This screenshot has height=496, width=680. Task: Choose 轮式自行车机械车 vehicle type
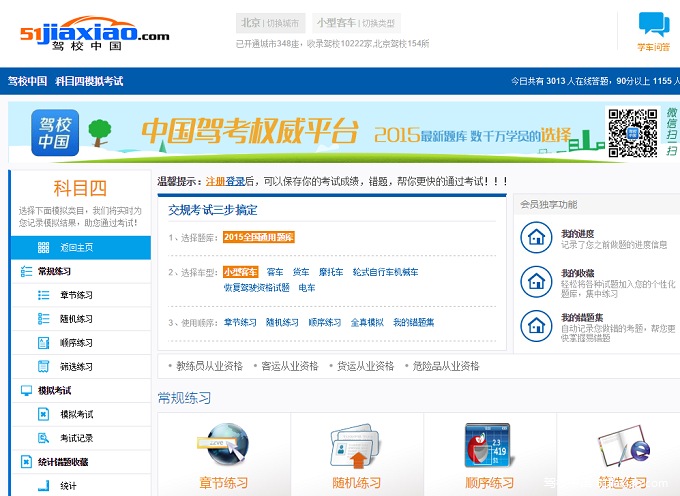point(386,272)
